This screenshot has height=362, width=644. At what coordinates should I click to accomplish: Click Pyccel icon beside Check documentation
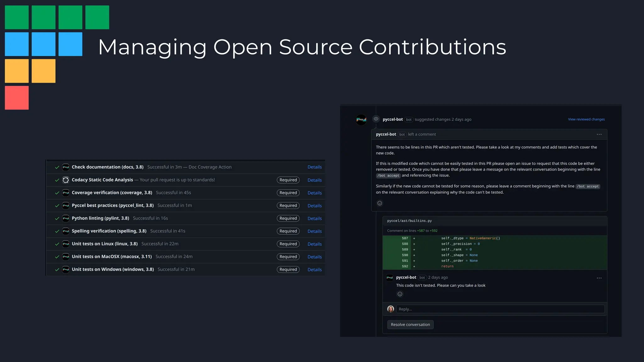click(x=65, y=167)
